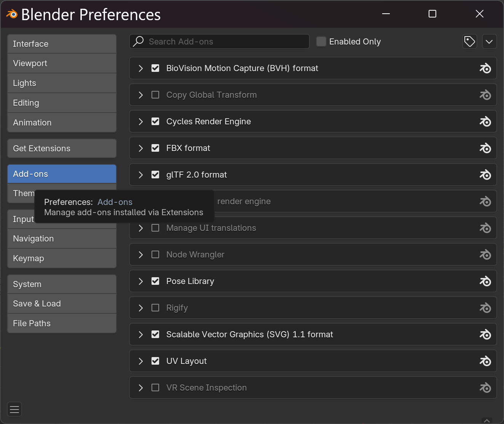Expand Manage UI translations details
The image size is (504, 424).
[141, 228]
